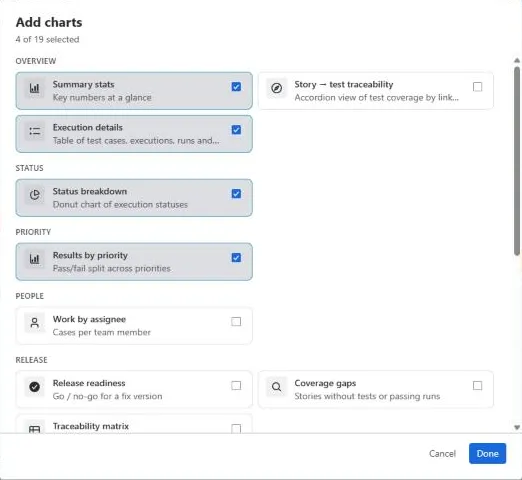Click 'Table of test cases, executions' description
This screenshot has width=522, height=480.
point(136,141)
